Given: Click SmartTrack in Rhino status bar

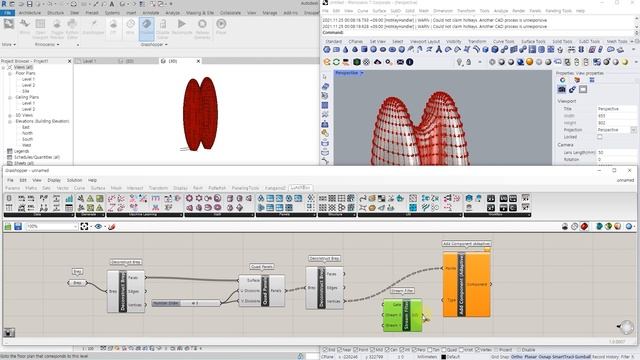Looking at the screenshot, I should (563, 357).
